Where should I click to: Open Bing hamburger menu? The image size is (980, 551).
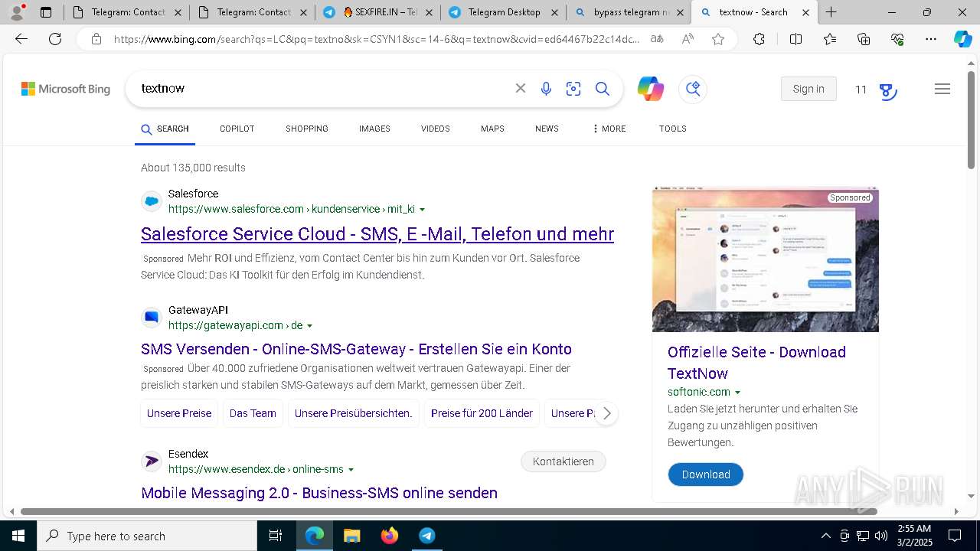(x=942, y=89)
